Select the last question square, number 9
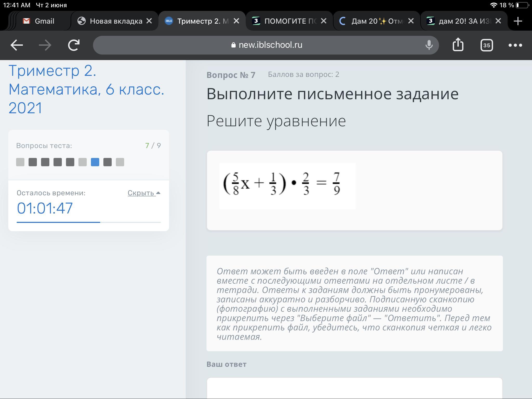The image size is (532, 399). click(120, 162)
